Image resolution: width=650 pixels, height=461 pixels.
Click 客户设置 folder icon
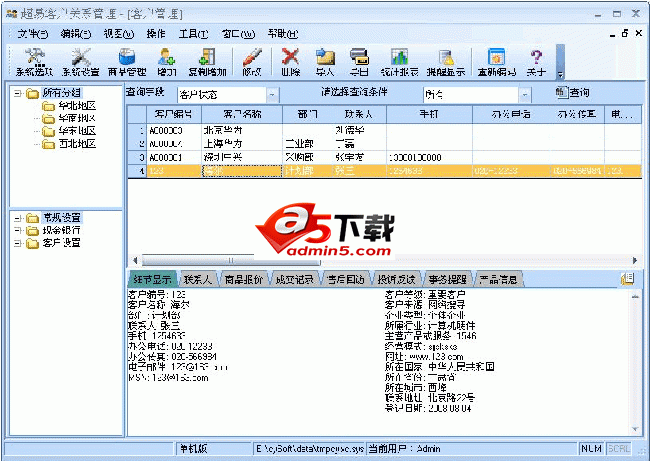[32, 243]
